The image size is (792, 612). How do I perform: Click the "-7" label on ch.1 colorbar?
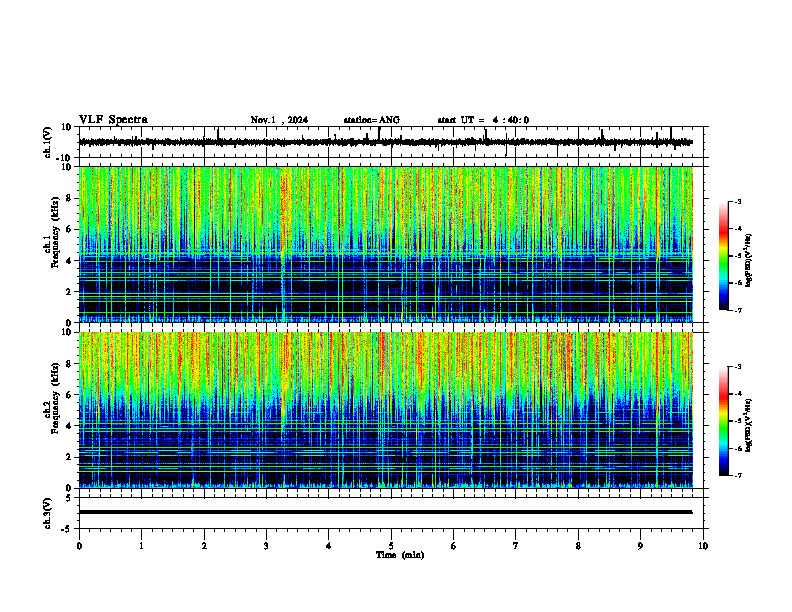pos(737,311)
